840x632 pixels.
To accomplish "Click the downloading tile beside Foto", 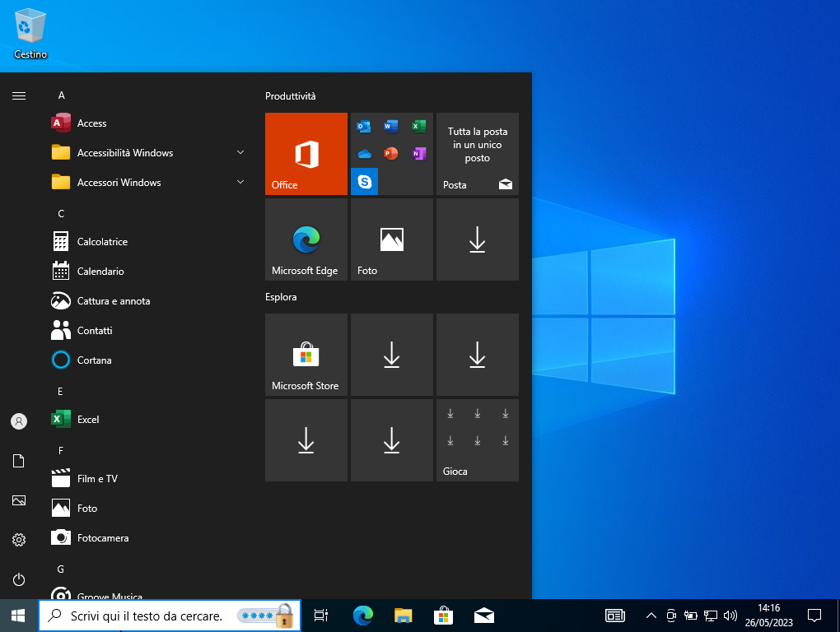I will click(x=478, y=239).
